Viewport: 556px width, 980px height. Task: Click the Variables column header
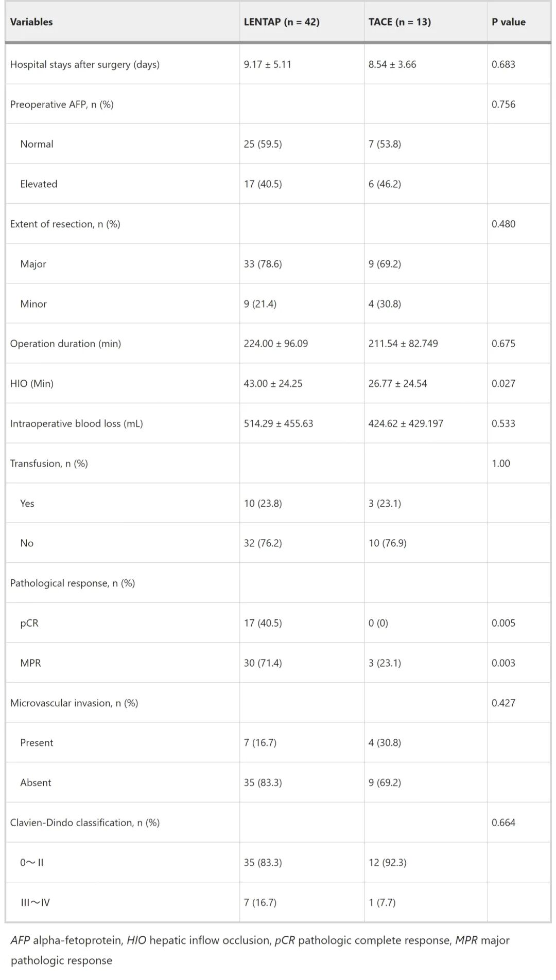pyautogui.click(x=31, y=22)
